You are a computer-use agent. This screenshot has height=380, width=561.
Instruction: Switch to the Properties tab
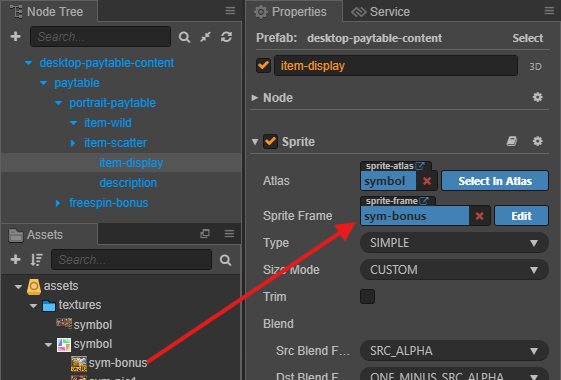(x=293, y=11)
